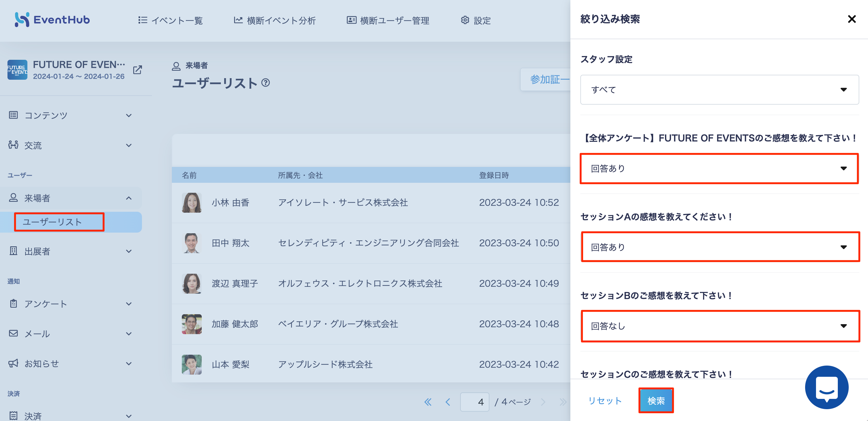Click the FUTURE OF EVENTS event thumbnail

click(17, 70)
